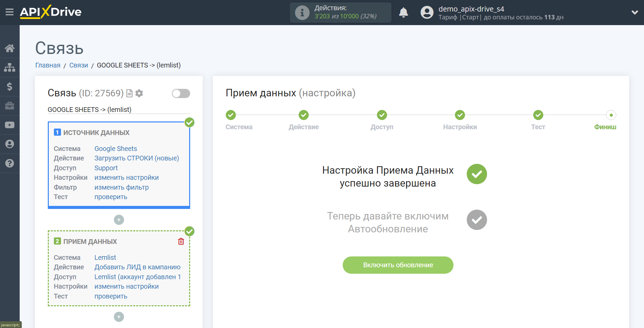Click the green setup-complete check icon
This screenshot has height=328, width=644.
click(x=477, y=174)
